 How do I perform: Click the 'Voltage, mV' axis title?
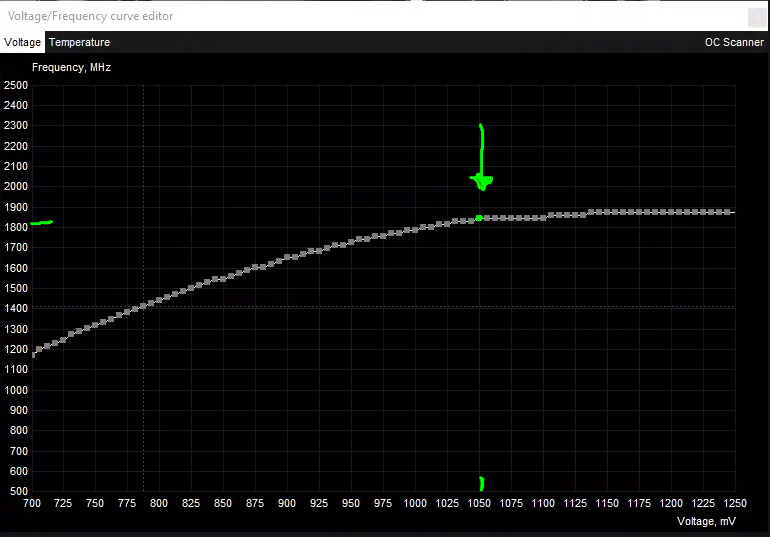pos(706,521)
